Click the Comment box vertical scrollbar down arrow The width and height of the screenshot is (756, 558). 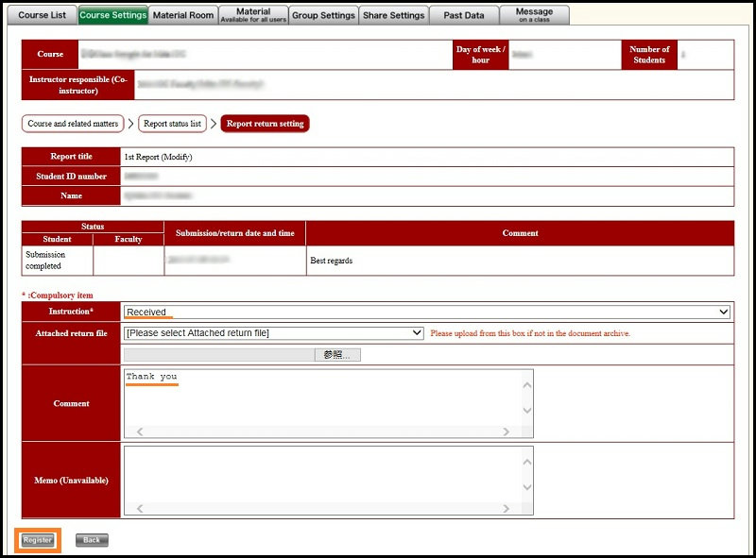pyautogui.click(x=527, y=411)
